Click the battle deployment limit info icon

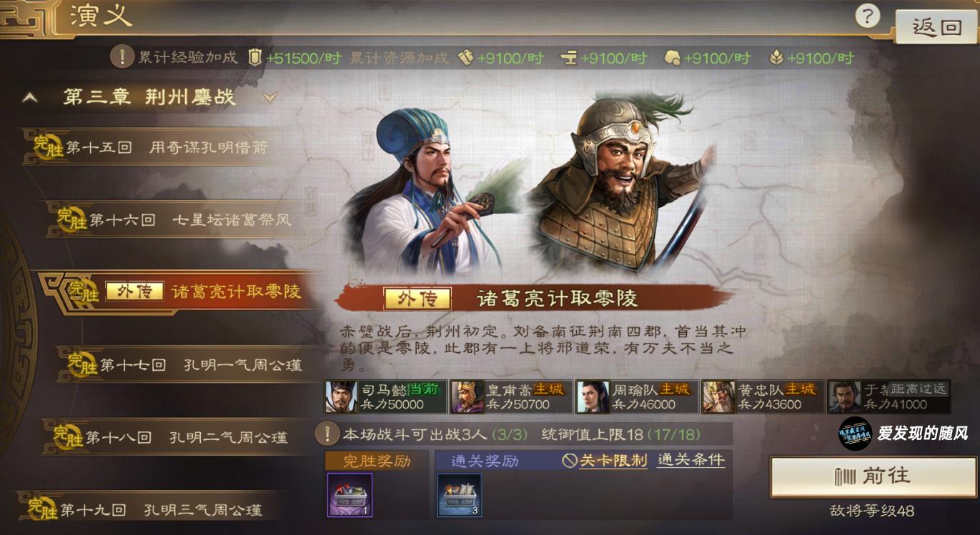coord(328,434)
